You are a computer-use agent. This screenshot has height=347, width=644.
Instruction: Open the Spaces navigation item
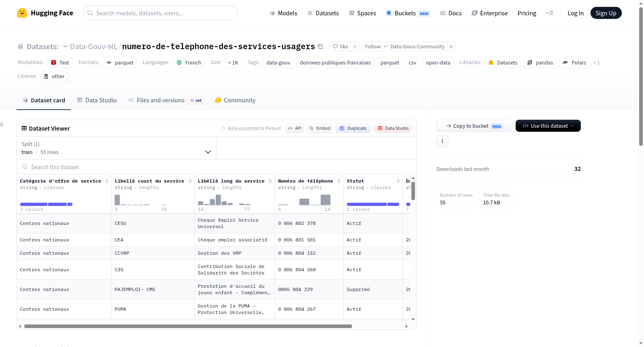362,13
